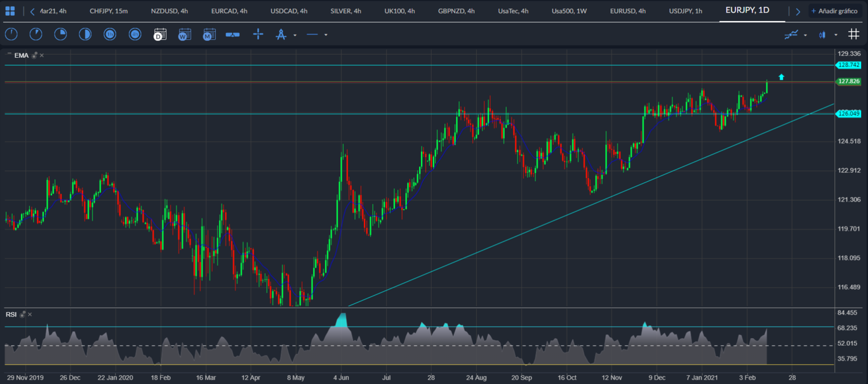Click the RSI indicator label
The height and width of the screenshot is (384, 868).
point(11,314)
